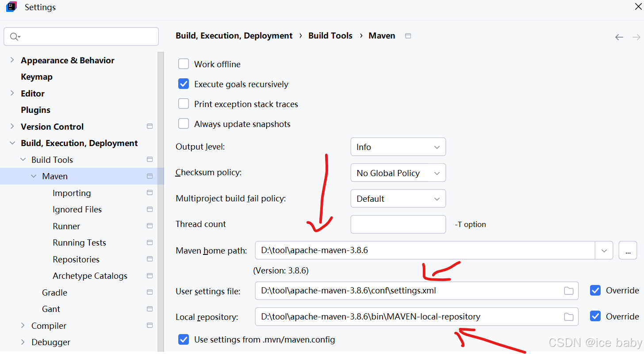Click the User settings file path field
The image size is (644, 354).
click(417, 291)
